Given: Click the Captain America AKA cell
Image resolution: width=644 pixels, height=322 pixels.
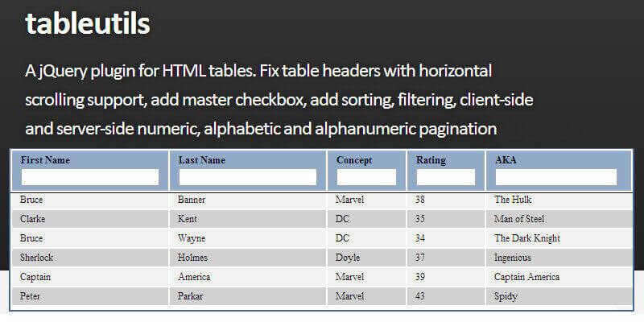Looking at the screenshot, I should tap(526, 277).
